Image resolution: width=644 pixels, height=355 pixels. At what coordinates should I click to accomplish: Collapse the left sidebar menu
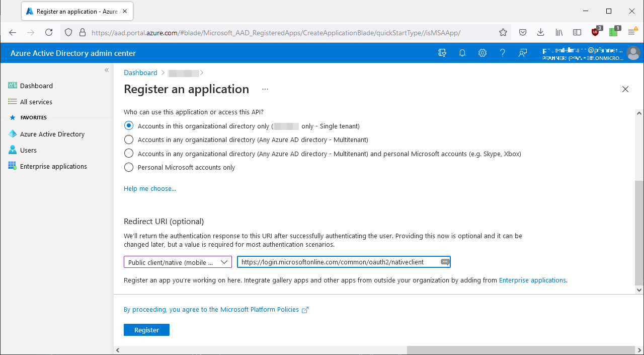point(107,70)
